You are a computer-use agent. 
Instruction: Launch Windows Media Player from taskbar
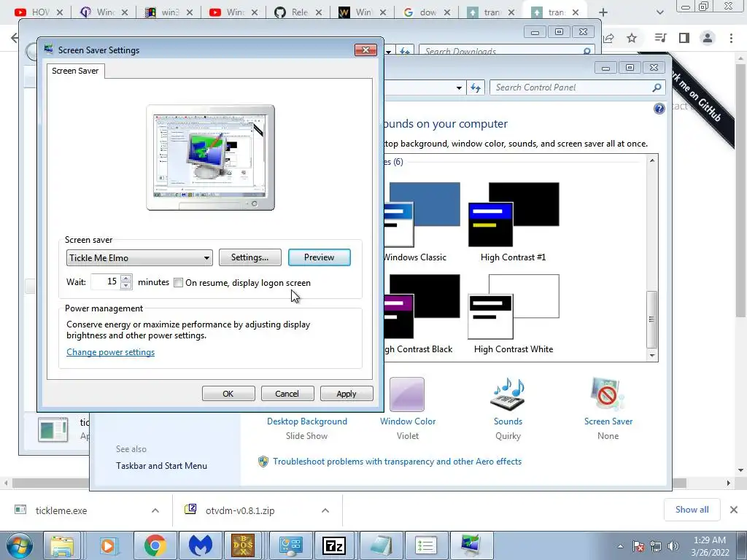point(108,545)
